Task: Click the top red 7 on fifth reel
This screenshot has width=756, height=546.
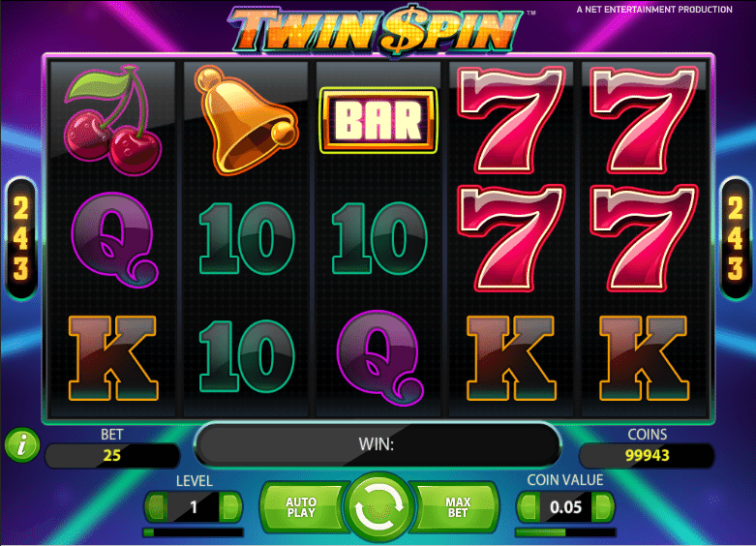Action: (x=645, y=121)
